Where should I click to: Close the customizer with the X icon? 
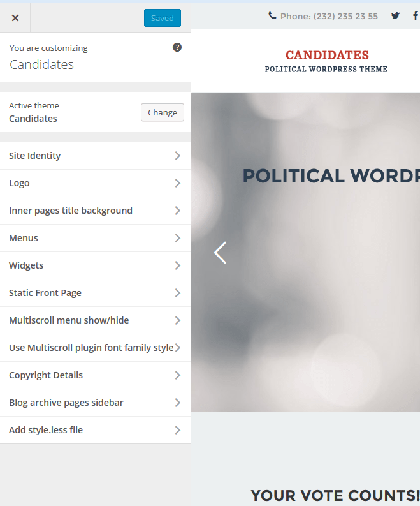click(x=15, y=18)
